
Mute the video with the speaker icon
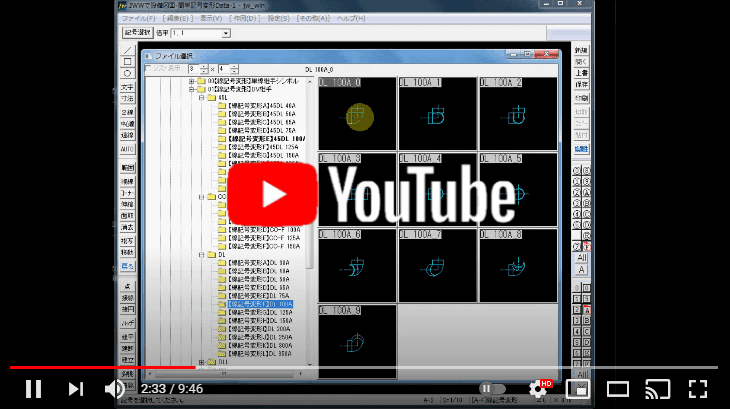[114, 389]
